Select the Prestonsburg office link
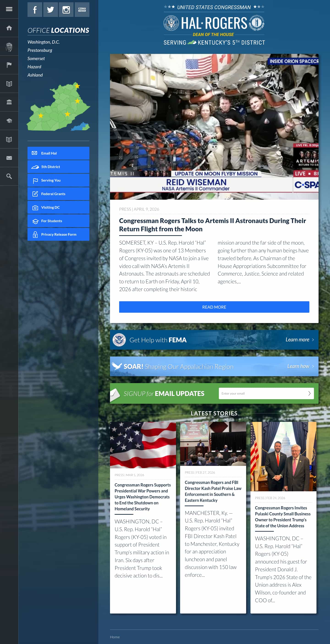Screen dimensions: 330x644 click(x=40, y=50)
